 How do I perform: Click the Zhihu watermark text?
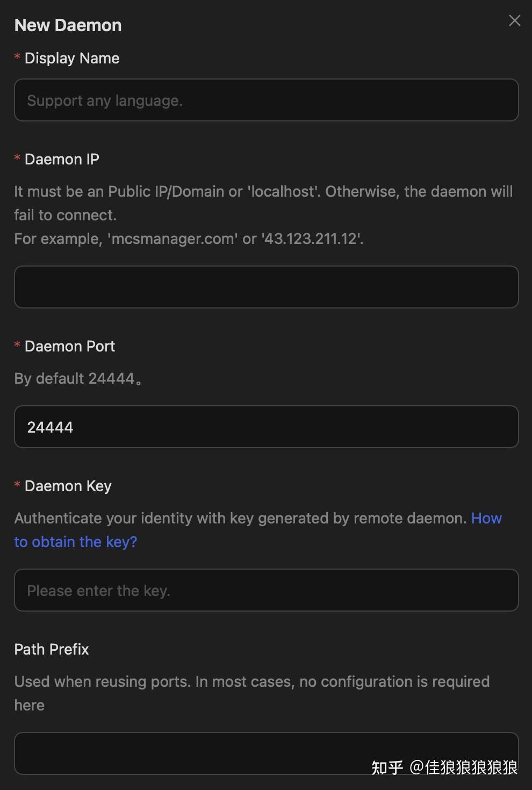pos(444,767)
